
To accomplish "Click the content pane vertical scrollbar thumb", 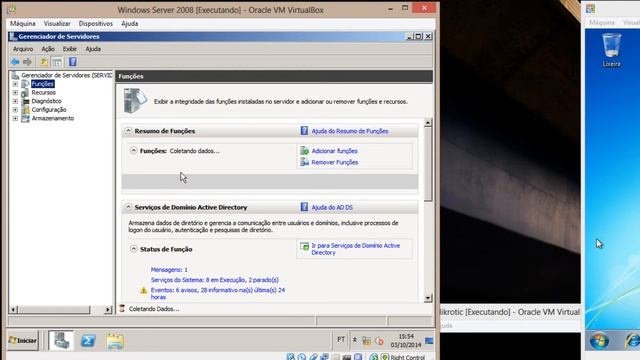I will [x=428, y=164].
